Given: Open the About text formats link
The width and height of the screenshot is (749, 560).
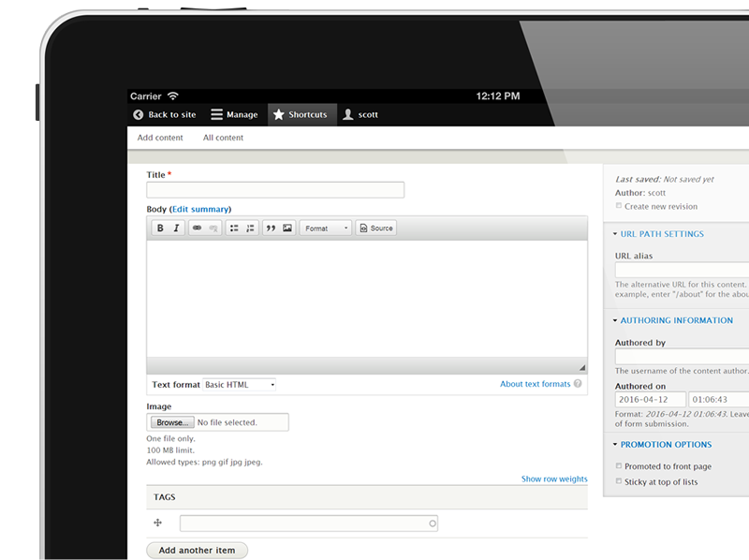Looking at the screenshot, I should pos(535,384).
